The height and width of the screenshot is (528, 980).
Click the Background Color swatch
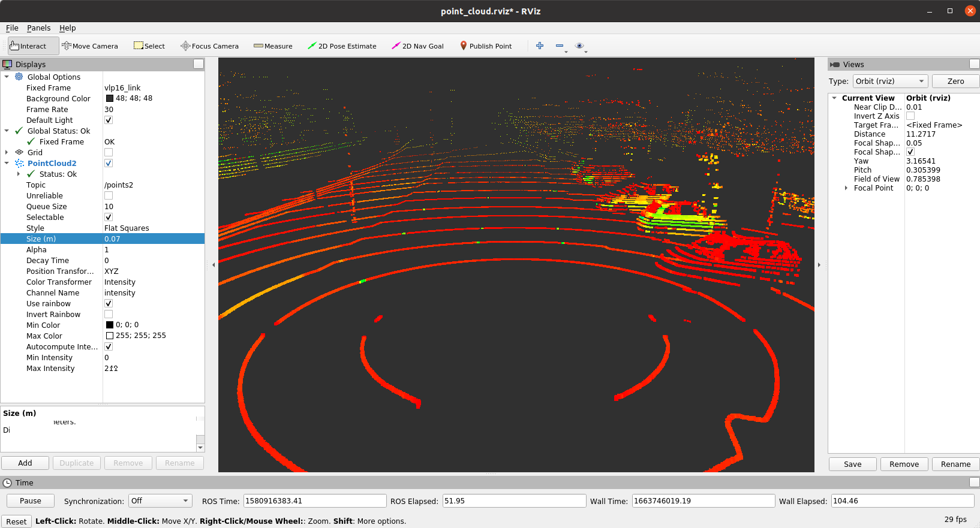pos(110,98)
